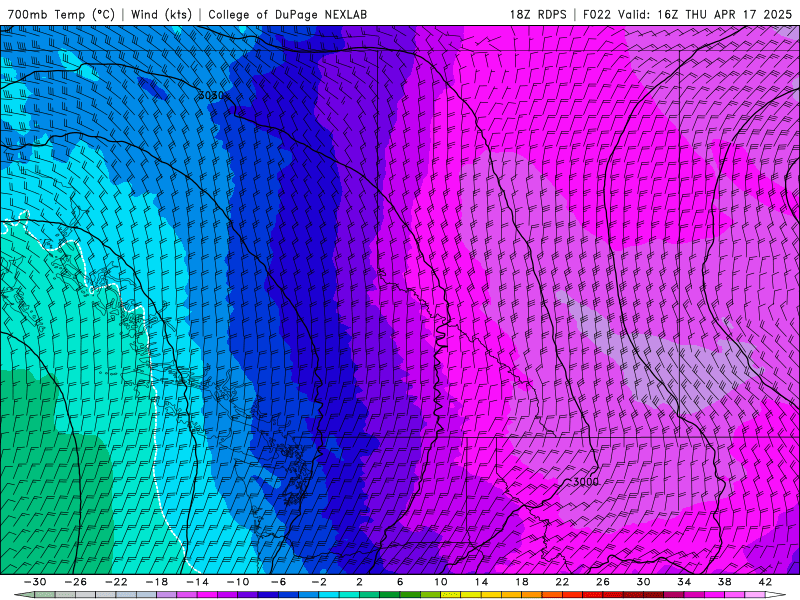Click the -22 color scale label
The width and height of the screenshot is (800, 600).
point(116,582)
